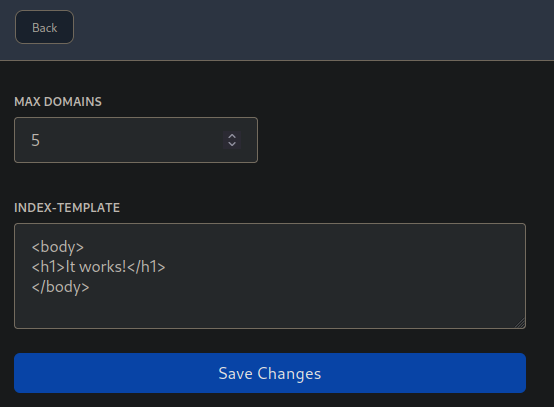This screenshot has width=554, height=407.
Task: Save the form with Save Changes
Action: pyautogui.click(x=270, y=373)
